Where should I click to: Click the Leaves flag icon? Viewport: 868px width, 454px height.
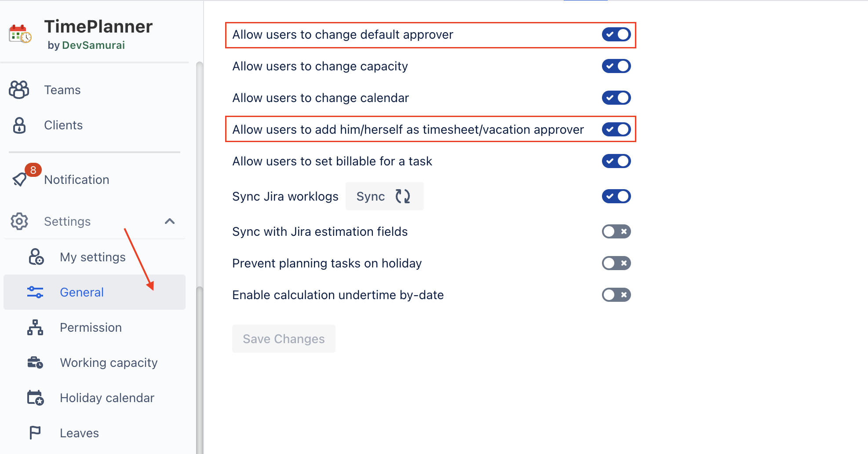(35, 433)
